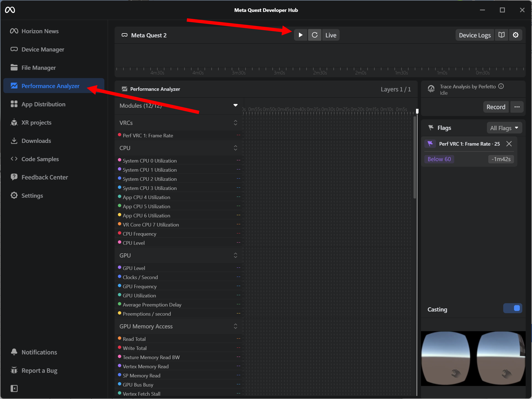Toggle Clocks / Second metric

pyautogui.click(x=179, y=277)
